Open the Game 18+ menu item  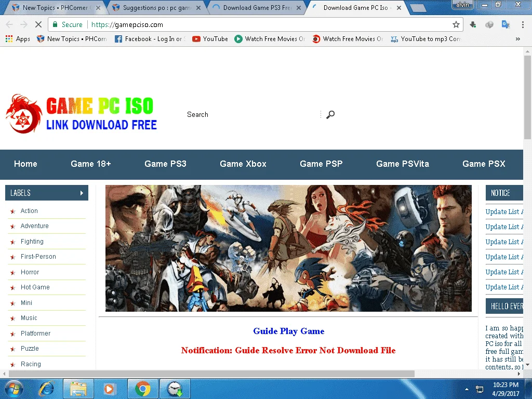pos(91,164)
